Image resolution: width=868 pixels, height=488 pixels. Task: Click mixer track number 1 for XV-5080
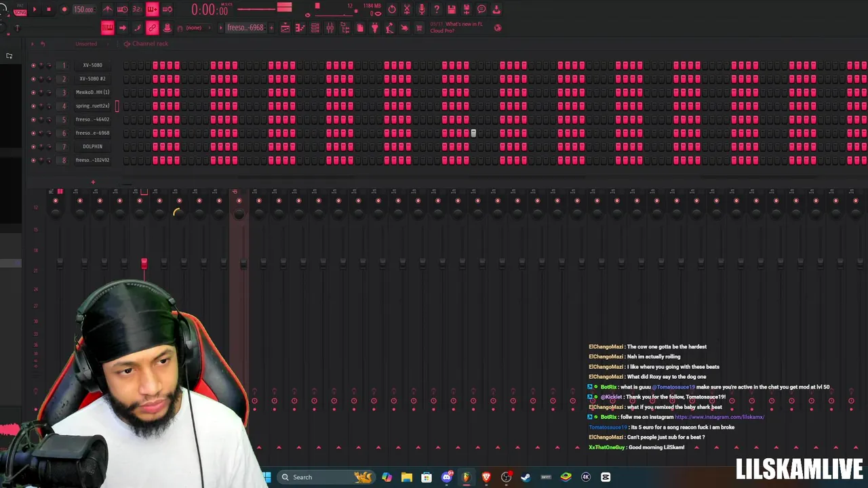point(64,65)
